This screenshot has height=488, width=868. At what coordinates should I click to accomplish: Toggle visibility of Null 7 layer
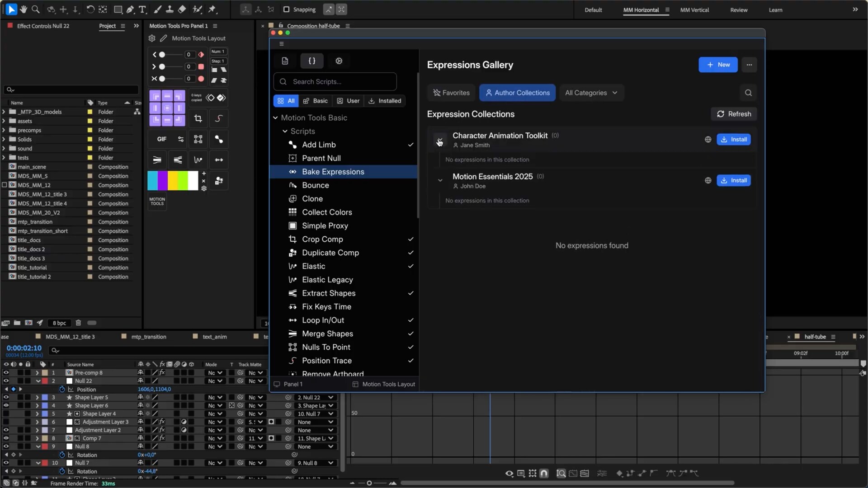6,463
